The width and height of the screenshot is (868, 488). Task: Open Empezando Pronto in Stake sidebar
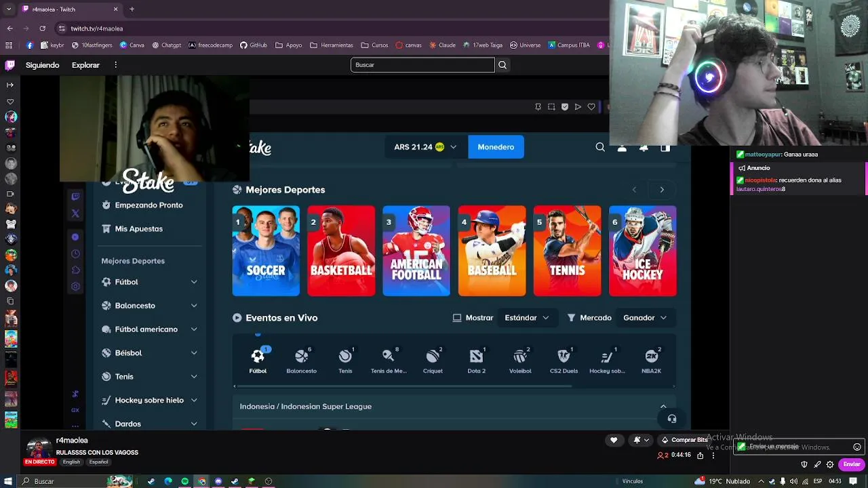coord(142,205)
